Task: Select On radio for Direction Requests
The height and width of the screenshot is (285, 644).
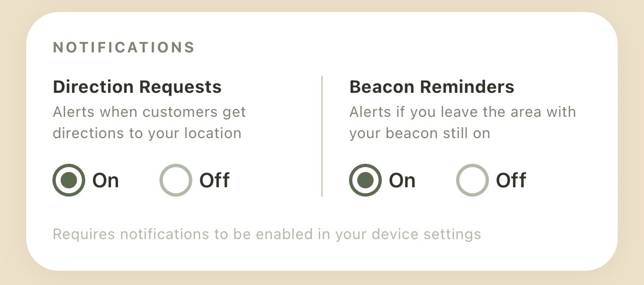Action: (x=69, y=180)
